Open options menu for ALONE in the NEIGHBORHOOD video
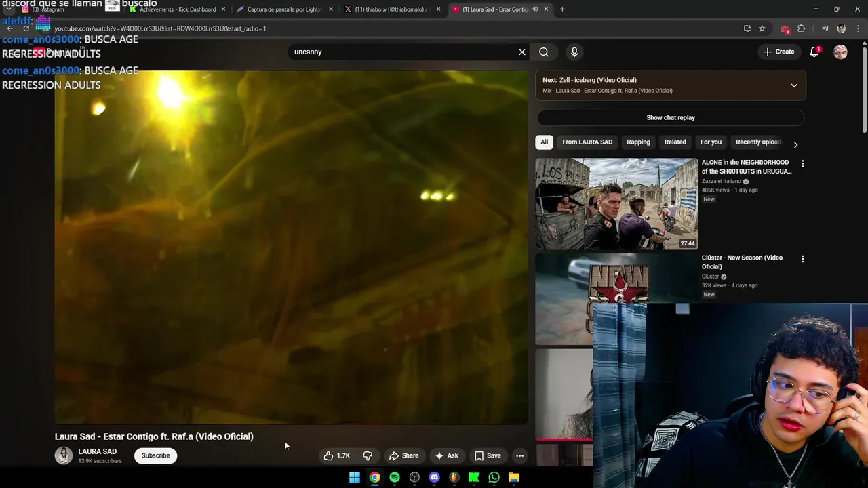The width and height of the screenshot is (868, 488). pyautogui.click(x=803, y=164)
